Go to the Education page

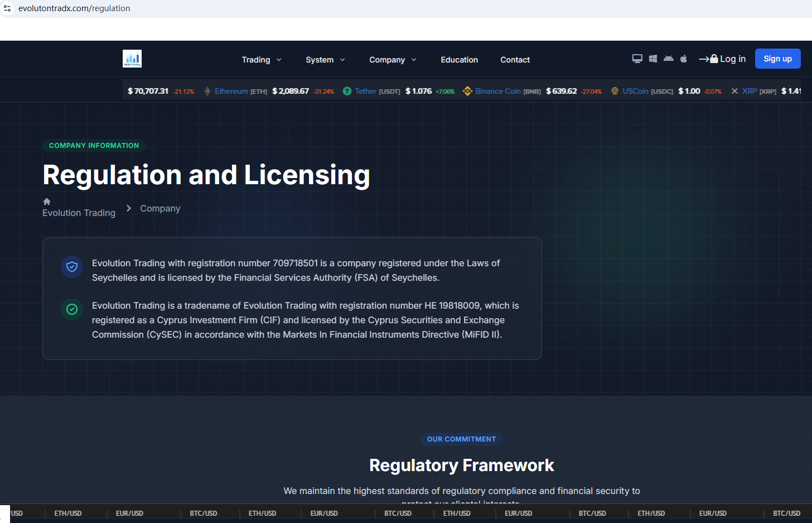(x=459, y=60)
